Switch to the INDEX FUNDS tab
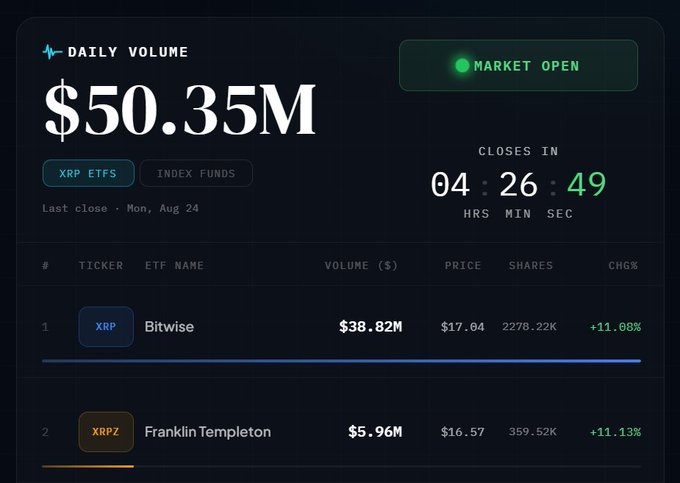Screen dimensions: 680x483 196,173
